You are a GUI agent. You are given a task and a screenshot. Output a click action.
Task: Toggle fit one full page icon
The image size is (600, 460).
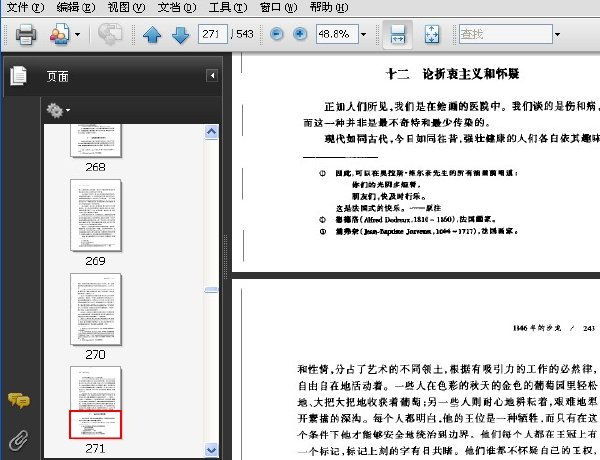click(432, 34)
